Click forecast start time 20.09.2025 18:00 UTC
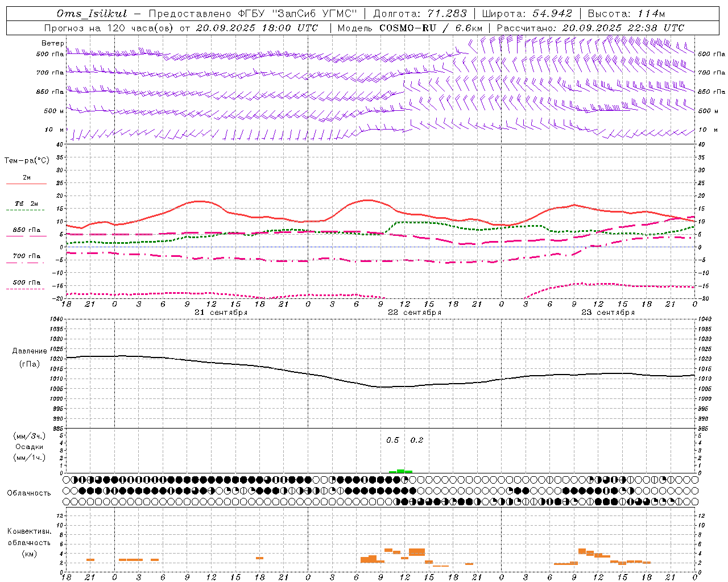The image size is (728, 582). [x=257, y=28]
